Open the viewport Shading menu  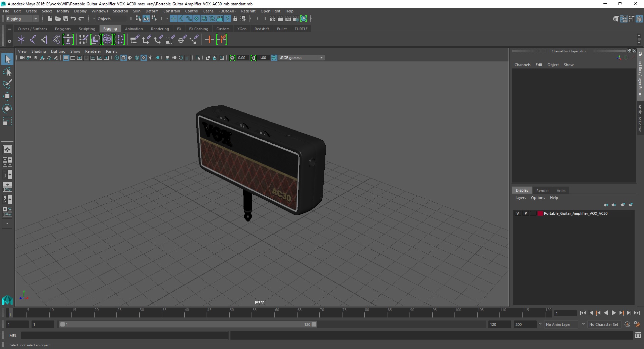(x=39, y=51)
